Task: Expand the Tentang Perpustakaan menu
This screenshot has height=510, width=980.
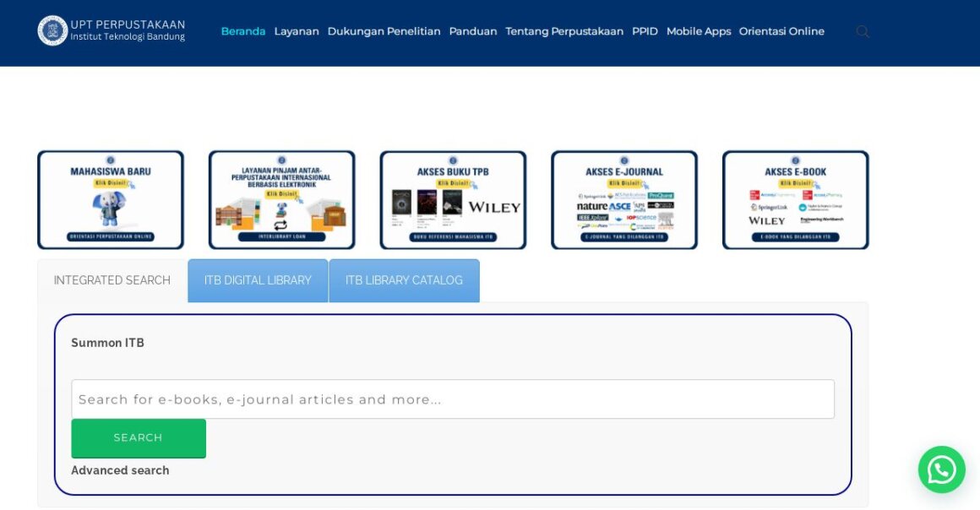Action: point(564,31)
